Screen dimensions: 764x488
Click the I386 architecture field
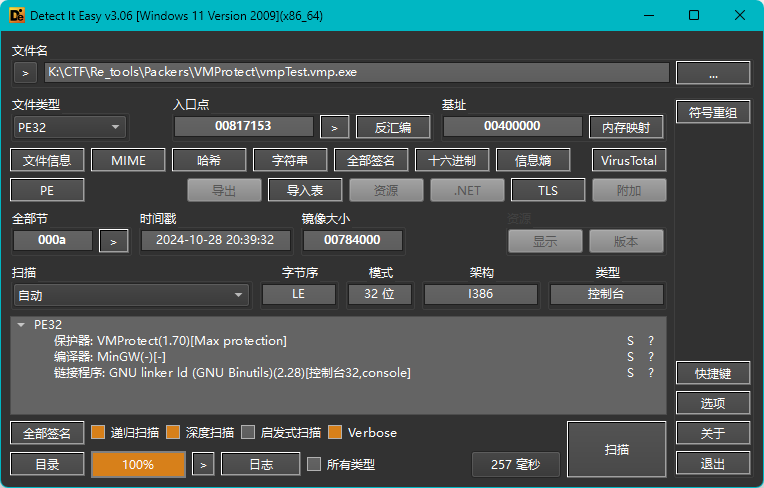pyautogui.click(x=480, y=294)
